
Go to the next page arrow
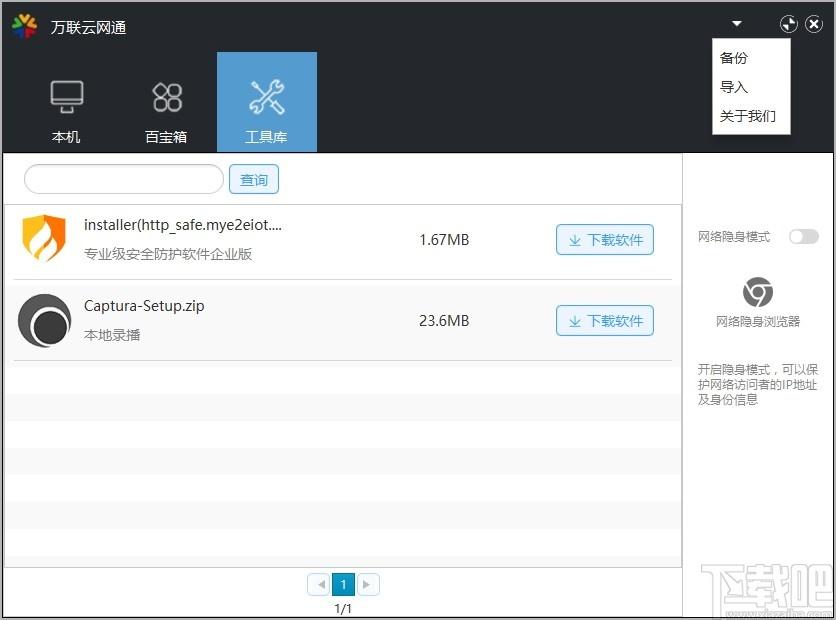click(367, 584)
